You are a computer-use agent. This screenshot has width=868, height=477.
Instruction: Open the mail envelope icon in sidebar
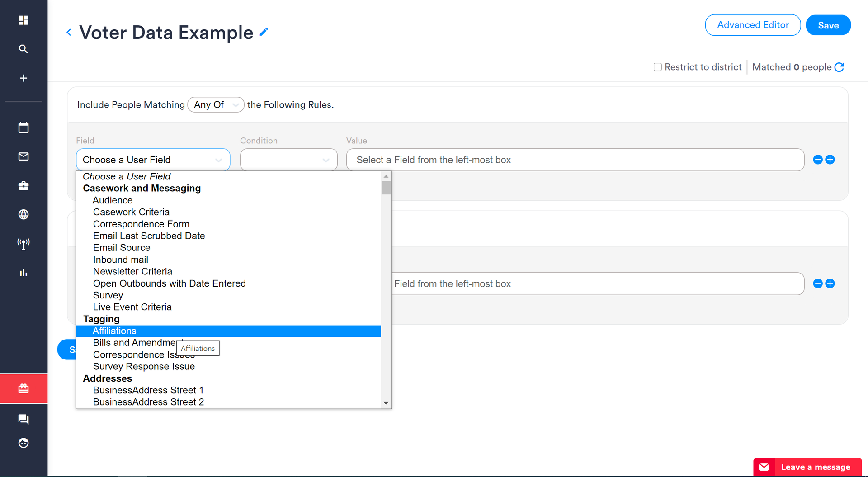24,156
